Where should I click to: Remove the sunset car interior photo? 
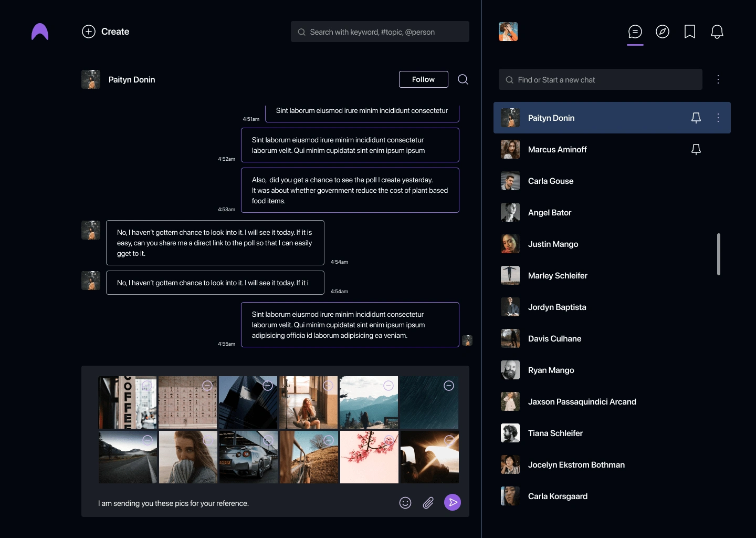coord(449,440)
